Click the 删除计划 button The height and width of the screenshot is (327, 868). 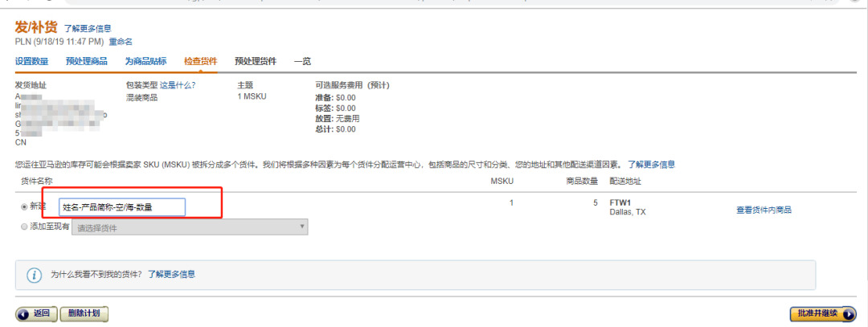click(x=84, y=313)
